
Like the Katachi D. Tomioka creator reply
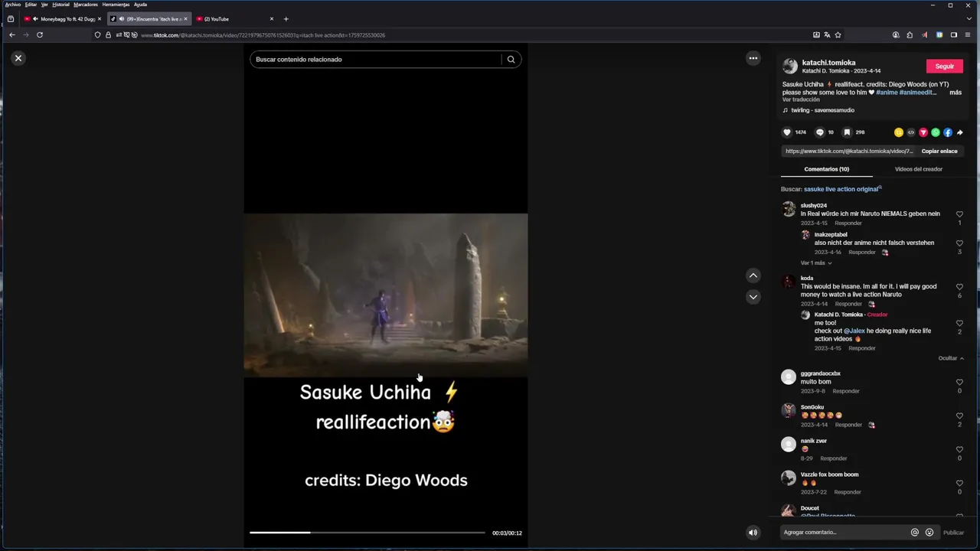pyautogui.click(x=959, y=324)
